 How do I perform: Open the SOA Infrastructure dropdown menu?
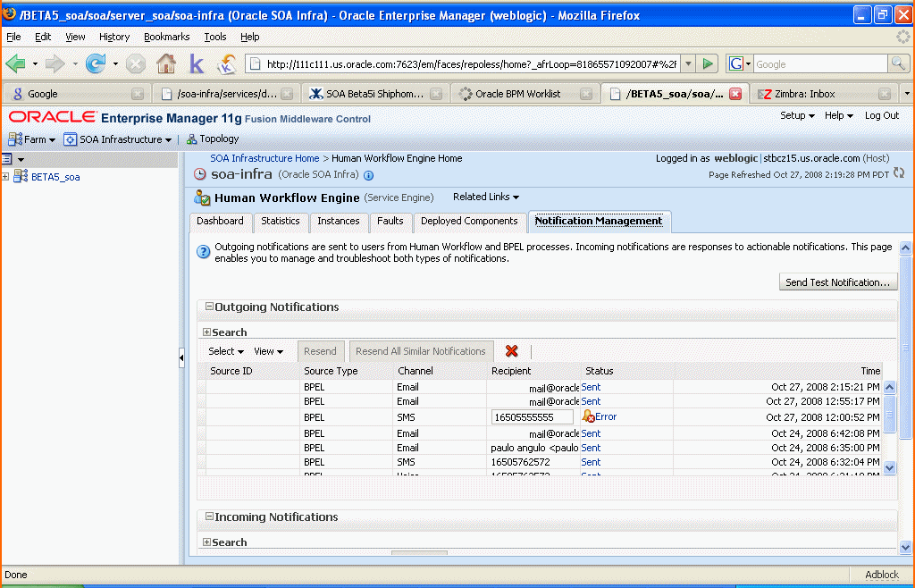tap(118, 139)
